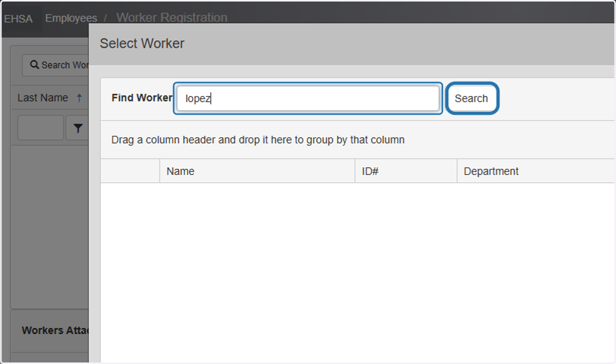Click the Search button next to Find Worker

click(471, 98)
